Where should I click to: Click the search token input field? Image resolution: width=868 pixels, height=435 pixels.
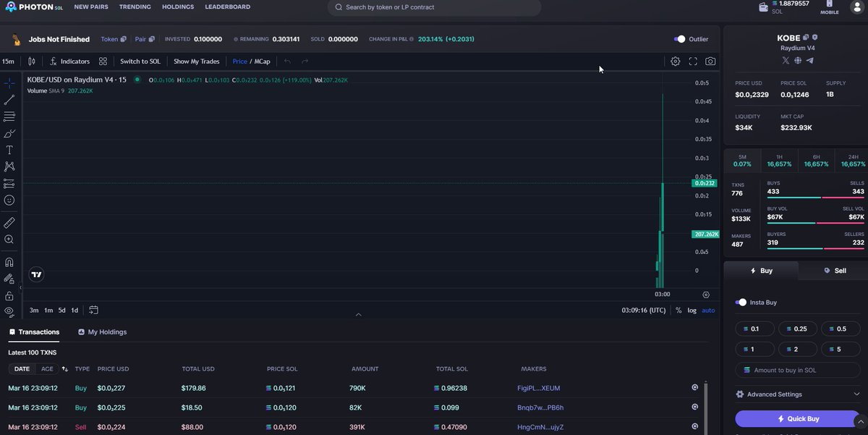[x=434, y=7]
